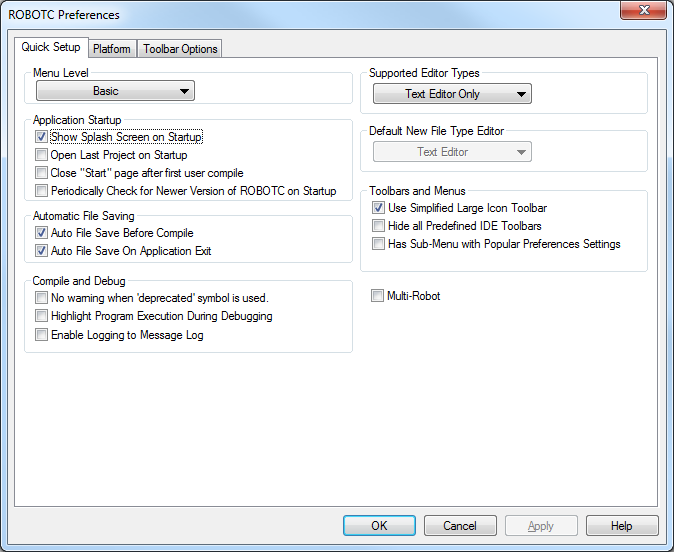This screenshot has width=674, height=552.
Task: Uncheck Use Simplified Large Icon Toolbar
Action: (378, 208)
